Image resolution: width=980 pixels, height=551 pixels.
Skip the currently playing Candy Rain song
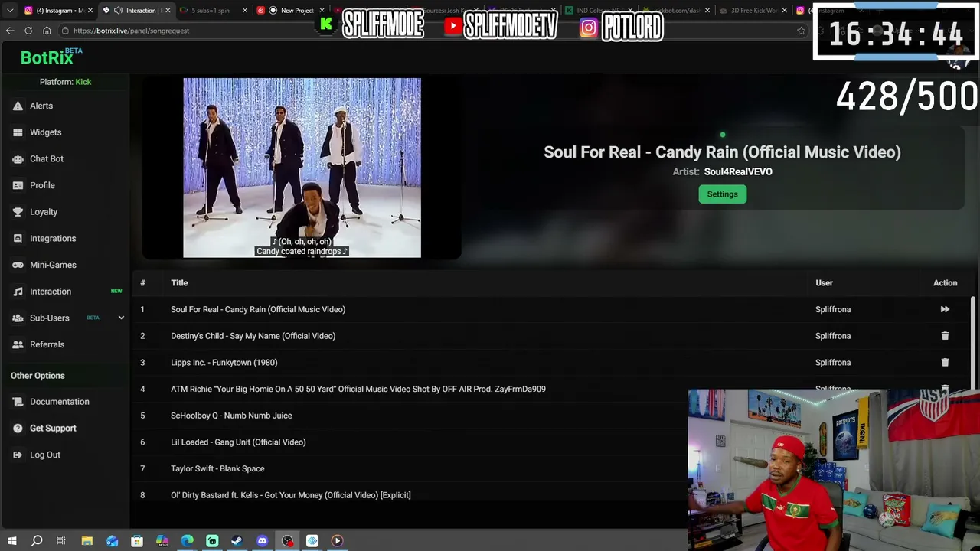coord(945,309)
